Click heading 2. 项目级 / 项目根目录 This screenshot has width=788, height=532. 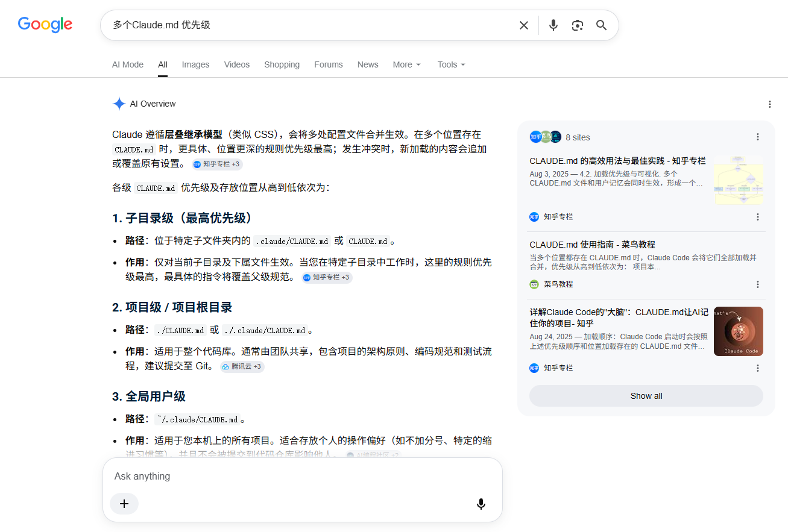point(172,307)
